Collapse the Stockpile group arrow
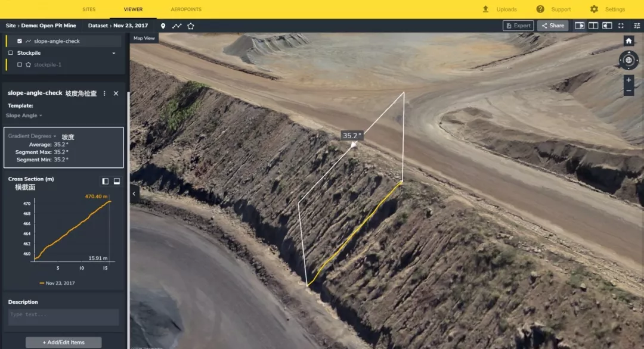 (114, 53)
